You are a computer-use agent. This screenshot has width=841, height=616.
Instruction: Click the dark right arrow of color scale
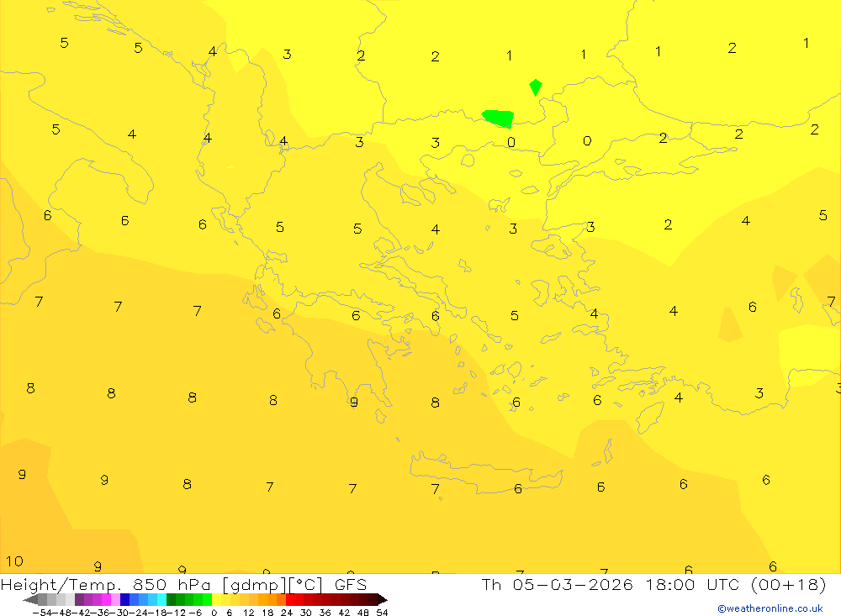point(383,599)
